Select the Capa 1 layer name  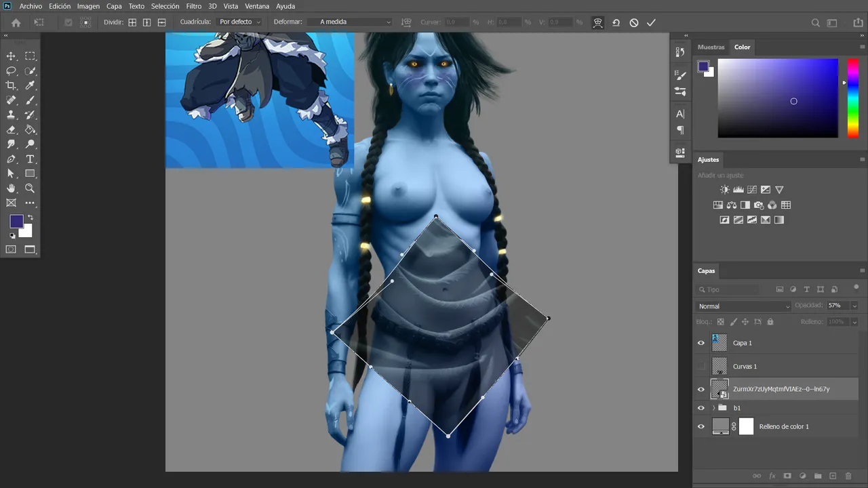point(742,343)
